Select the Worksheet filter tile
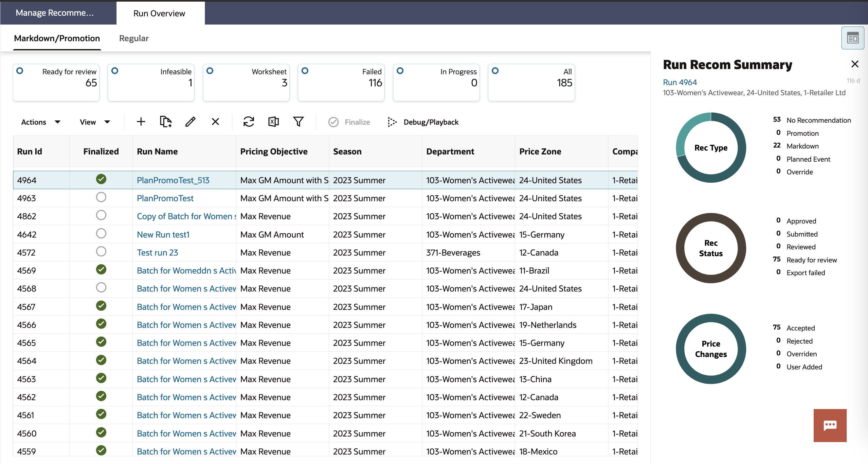Screen dimensions: 868x464 point(246,82)
